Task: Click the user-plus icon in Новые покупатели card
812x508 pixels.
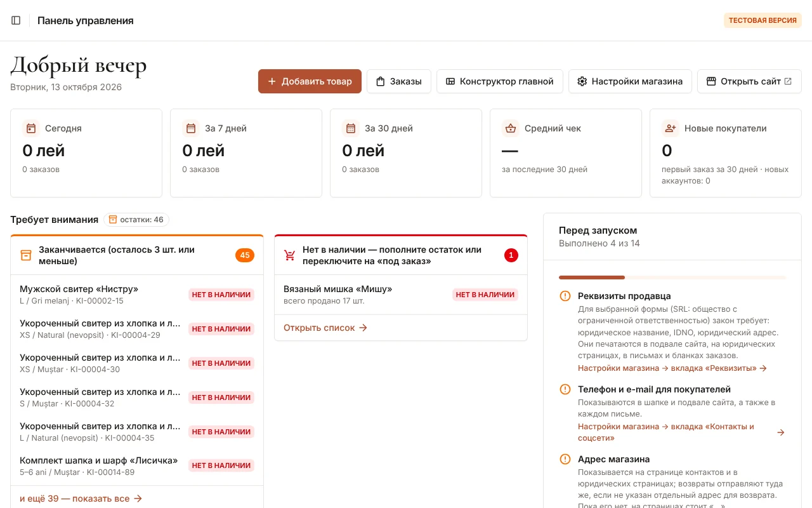Action: (671, 128)
